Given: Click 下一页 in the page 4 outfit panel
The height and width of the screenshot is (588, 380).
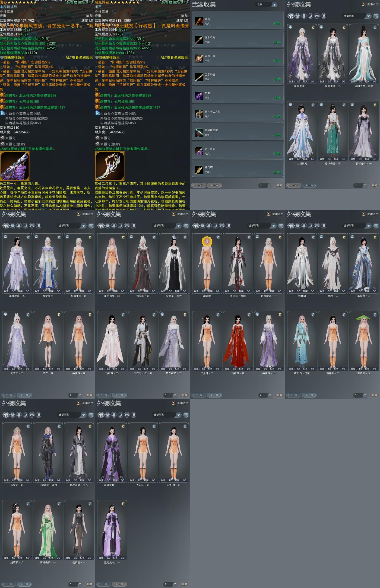Looking at the screenshot, I should [x=214, y=395].
